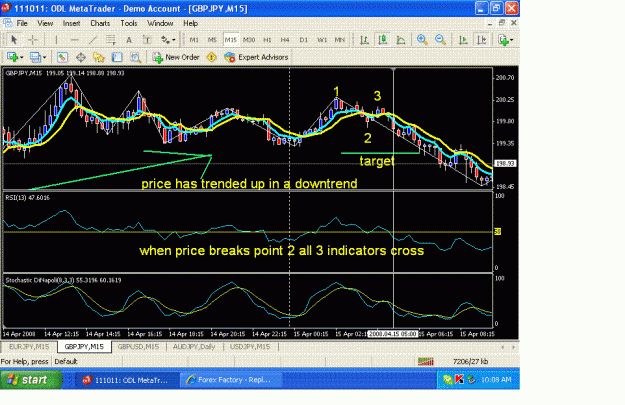Switch chart to candlestick style
Screen dimensions: 625x405
[383, 40]
